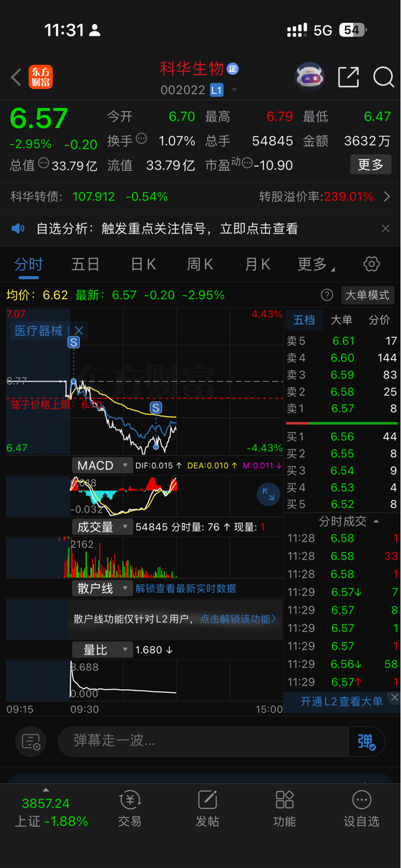Open the 东方财富 orange logo
The width and height of the screenshot is (401, 868).
[41, 77]
